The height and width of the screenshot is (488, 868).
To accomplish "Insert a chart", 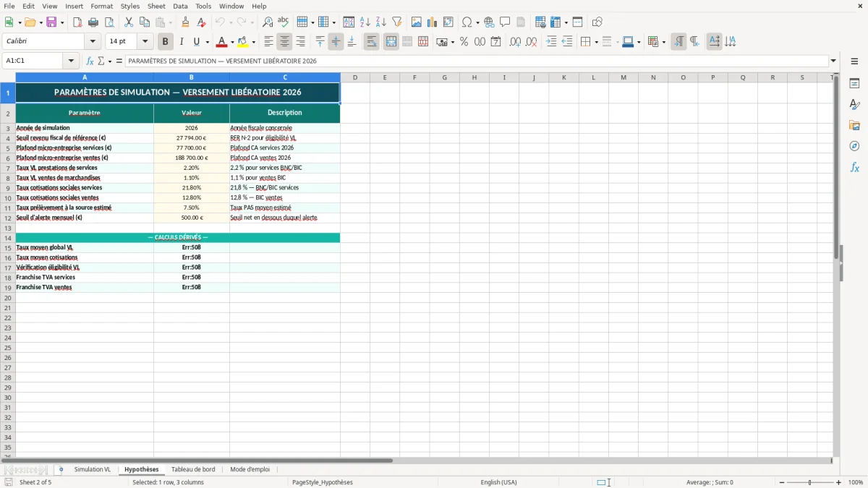I will [433, 22].
